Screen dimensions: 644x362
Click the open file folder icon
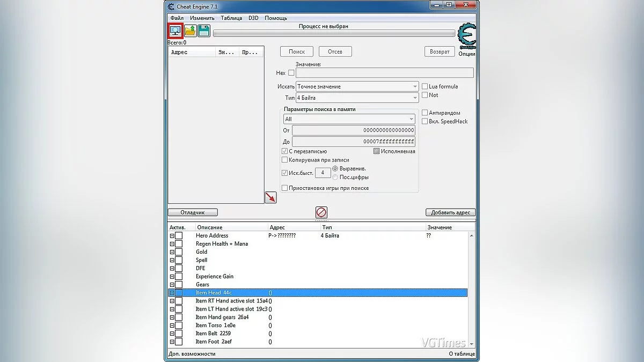pos(190,31)
